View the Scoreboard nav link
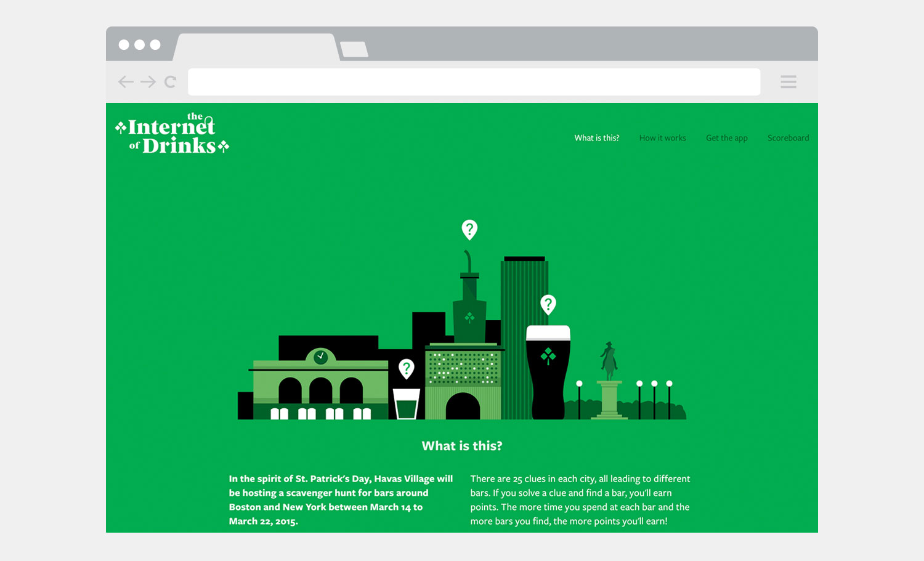The width and height of the screenshot is (924, 561). [x=788, y=138]
